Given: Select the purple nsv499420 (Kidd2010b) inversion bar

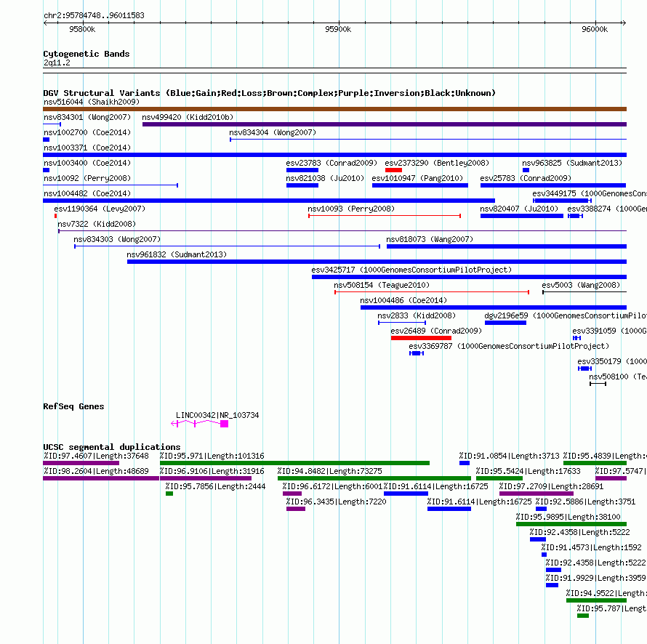Looking at the screenshot, I should click(385, 124).
